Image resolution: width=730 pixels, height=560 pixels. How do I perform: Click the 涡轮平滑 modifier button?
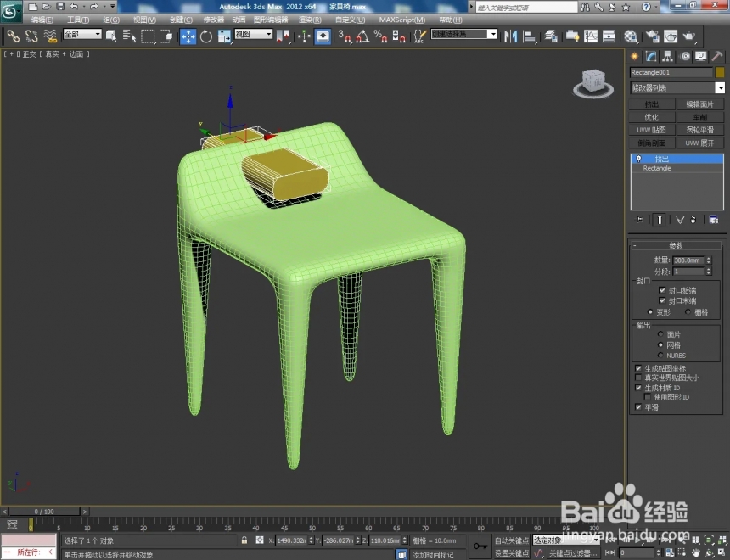tap(700, 130)
